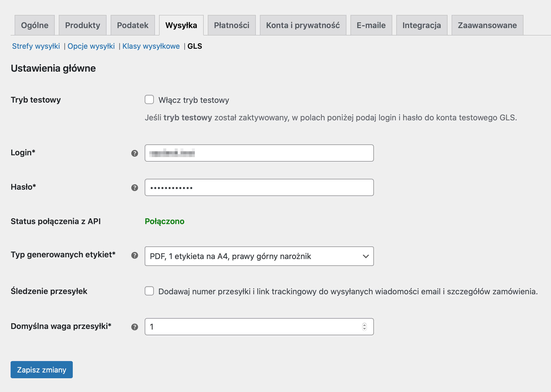Open the Ogólne tab
Screen dimensions: 551x392
(x=35, y=25)
